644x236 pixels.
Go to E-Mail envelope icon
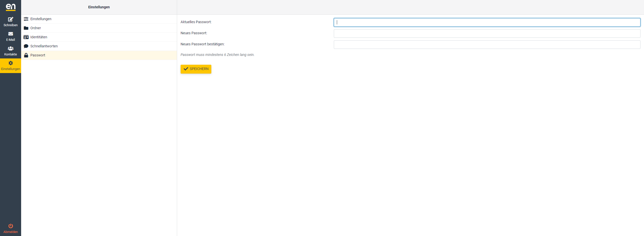[x=11, y=34]
